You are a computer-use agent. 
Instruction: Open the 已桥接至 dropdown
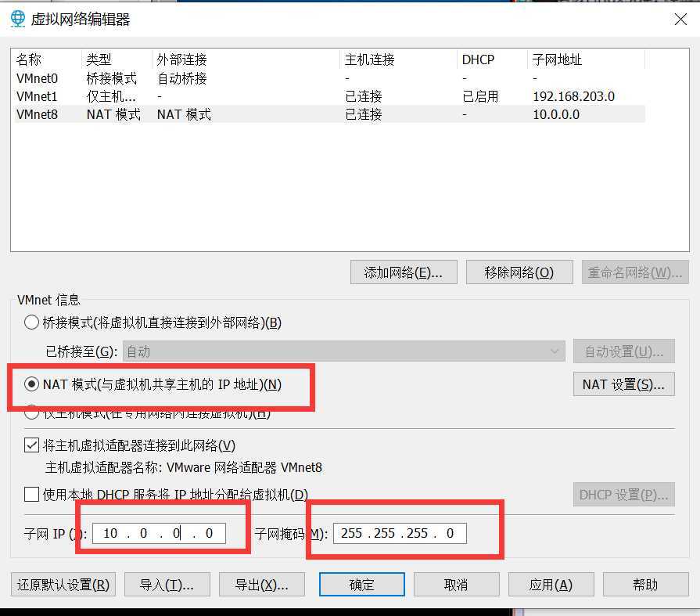click(x=344, y=351)
